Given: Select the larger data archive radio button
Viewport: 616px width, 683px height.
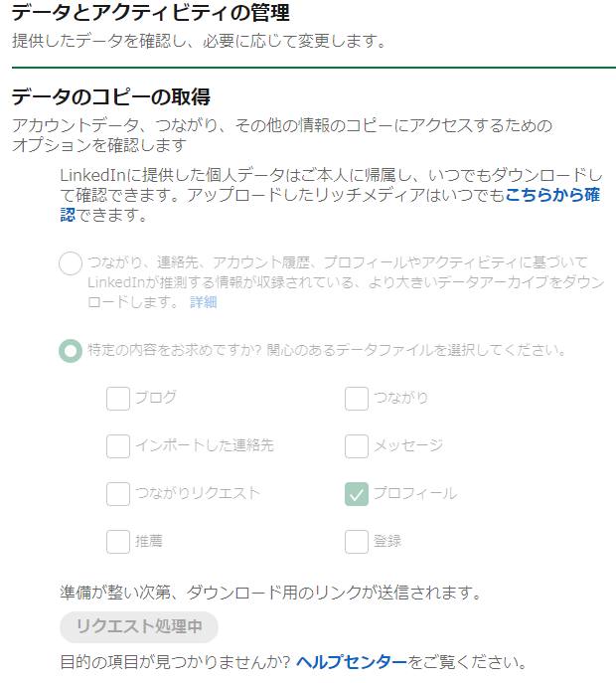Looking at the screenshot, I should (x=71, y=263).
